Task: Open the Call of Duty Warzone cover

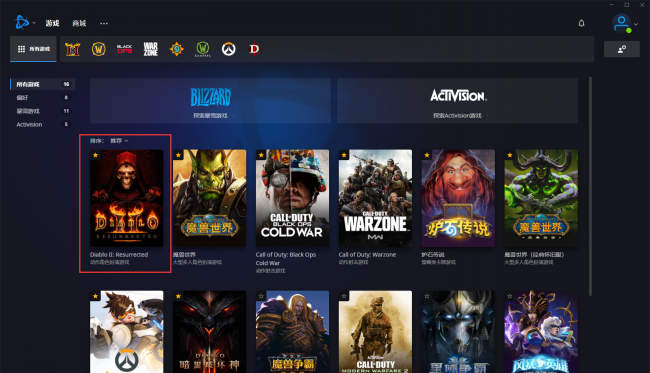Action: (375, 198)
